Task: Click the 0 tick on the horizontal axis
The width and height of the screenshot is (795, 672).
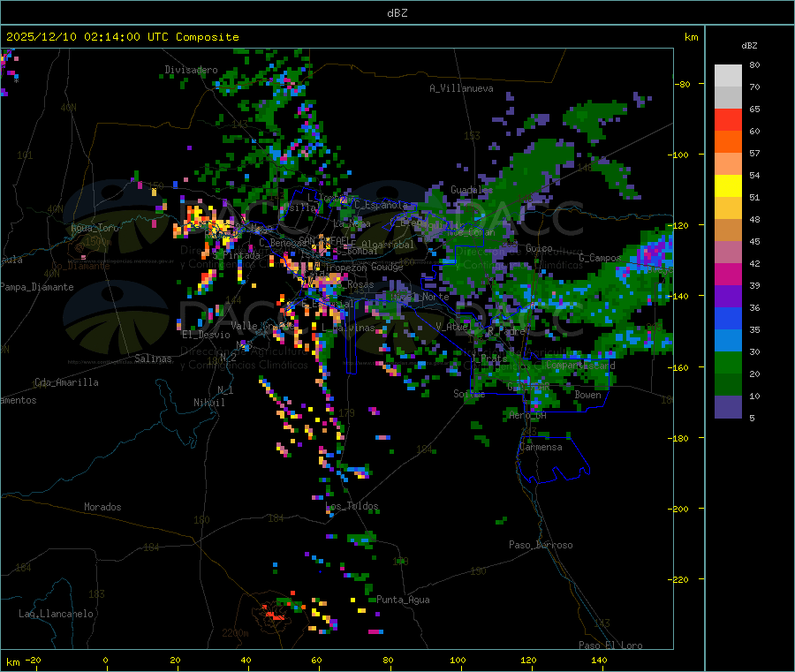Action: 105,661
